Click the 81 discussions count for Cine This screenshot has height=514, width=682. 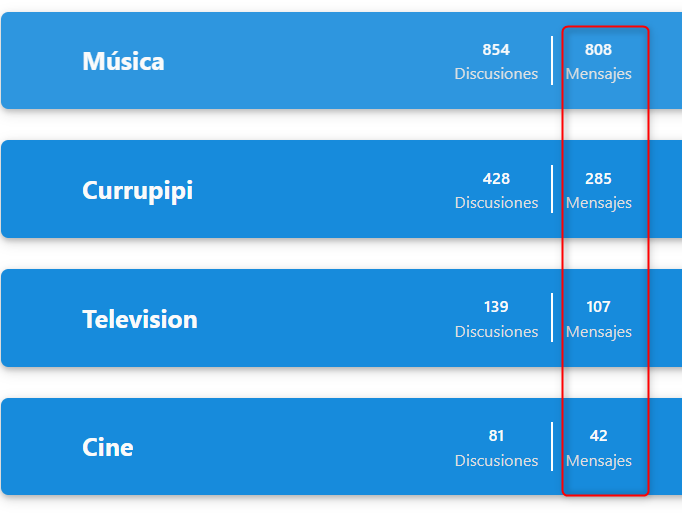(496, 436)
